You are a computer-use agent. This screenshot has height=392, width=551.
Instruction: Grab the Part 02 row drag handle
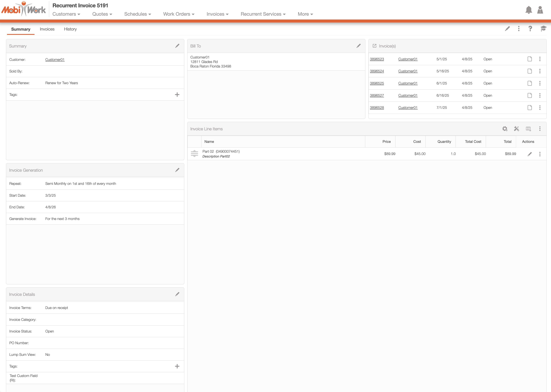click(x=194, y=154)
